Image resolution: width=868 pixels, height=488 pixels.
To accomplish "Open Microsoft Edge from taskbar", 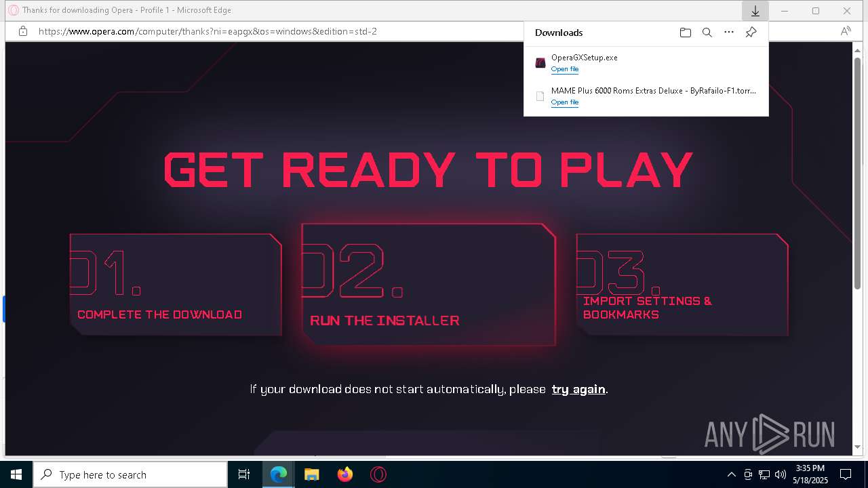I will 279,474.
